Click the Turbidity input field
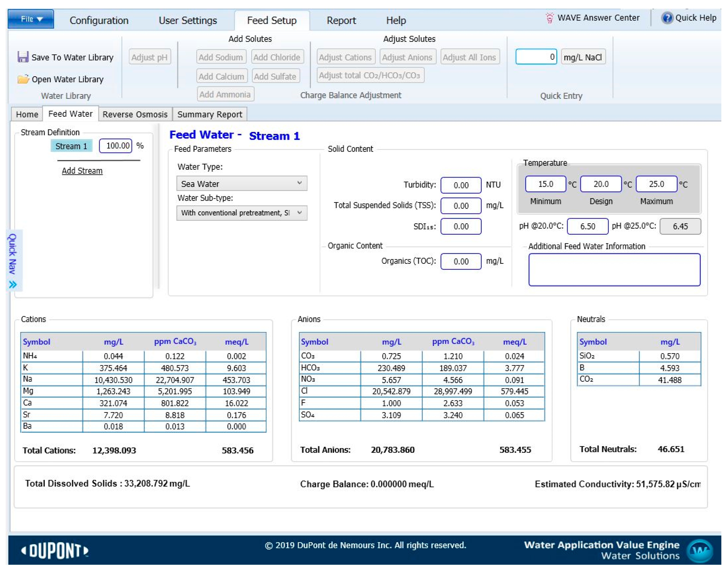The image size is (728, 571). point(461,185)
